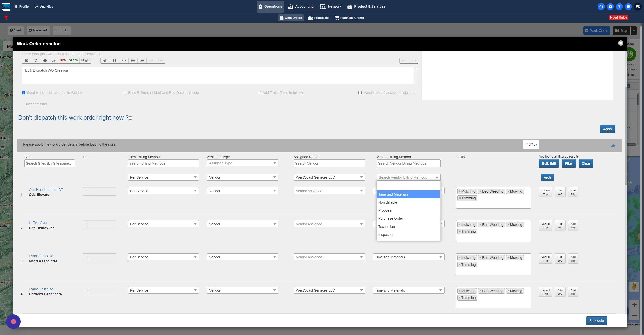The height and width of the screenshot is (335, 644).
Task: Click the Italic formatting icon
Action: (36, 60)
